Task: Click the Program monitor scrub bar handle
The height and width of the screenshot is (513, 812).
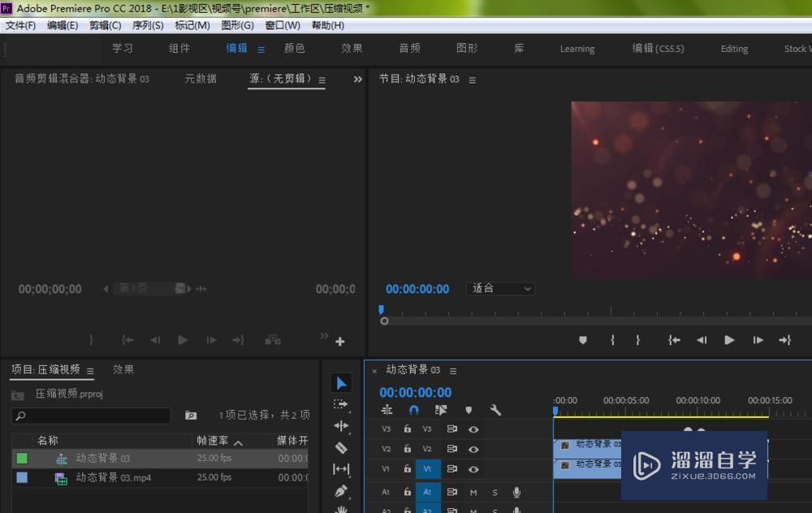Action: point(384,321)
